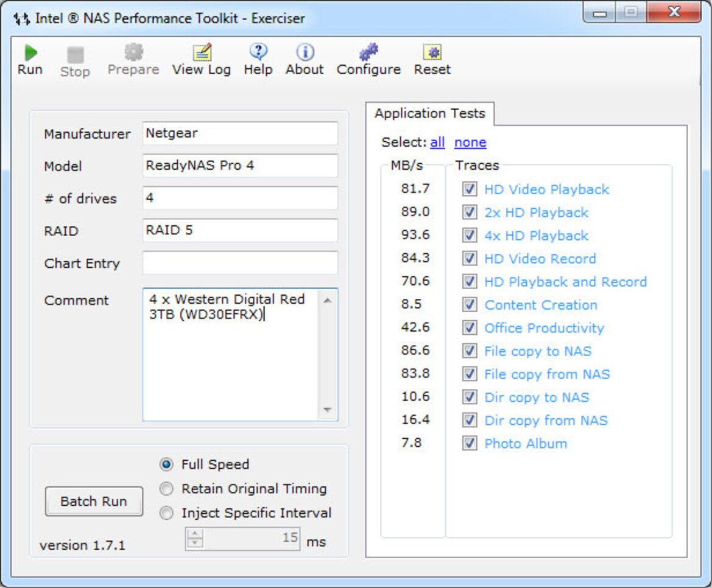Click the Select all link
712x588 pixels.
437,142
